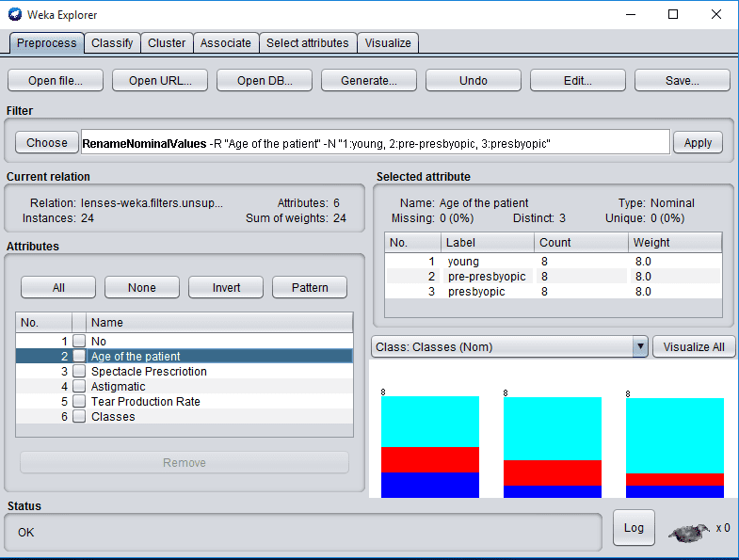Click the Generate... button
The image size is (739, 560).
[369, 81]
